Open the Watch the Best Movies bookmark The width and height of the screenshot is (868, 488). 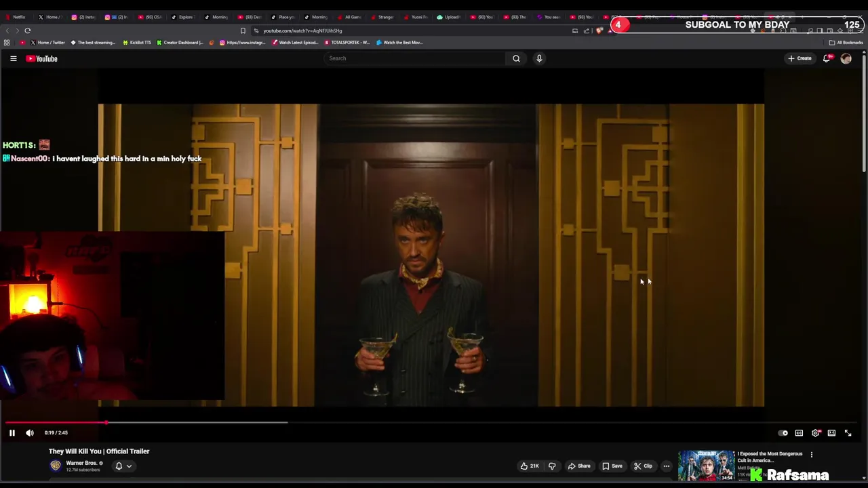399,43
